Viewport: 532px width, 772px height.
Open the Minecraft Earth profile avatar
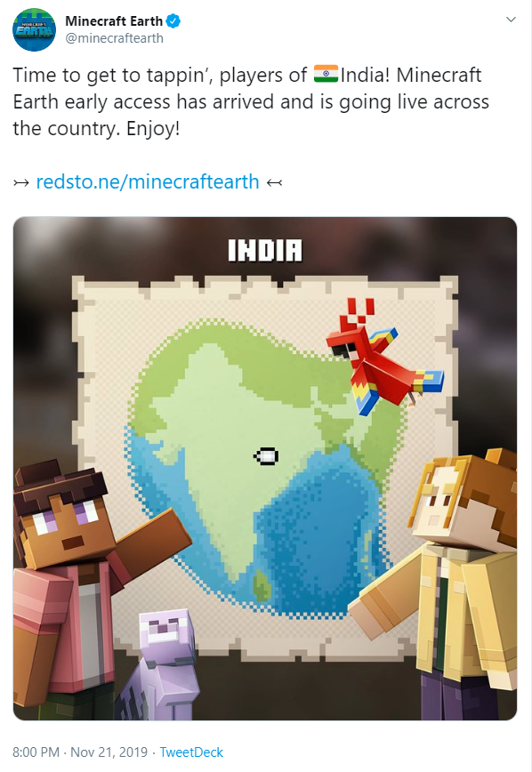pos(34,30)
